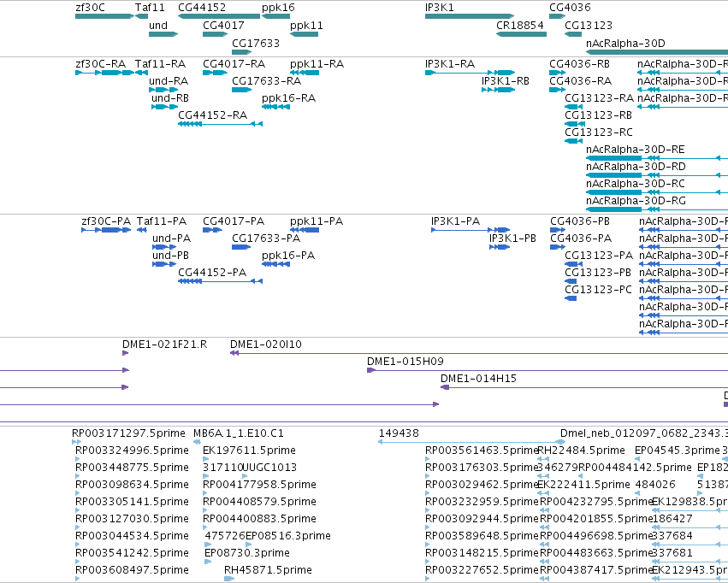Select the DME1-021F21.R clone
This screenshot has width=728, height=583.
[x=126, y=353]
